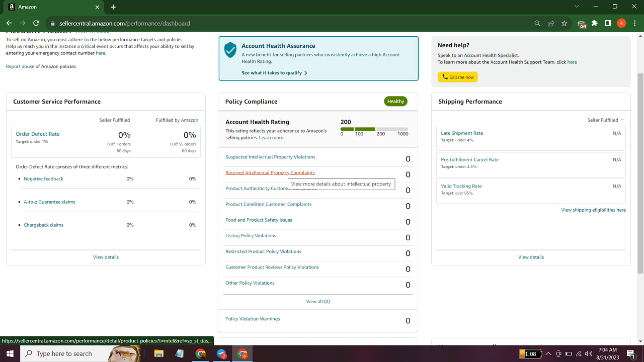This screenshot has width=644, height=362.
Task: Select the Policy Compliance heading
Action: (x=251, y=102)
